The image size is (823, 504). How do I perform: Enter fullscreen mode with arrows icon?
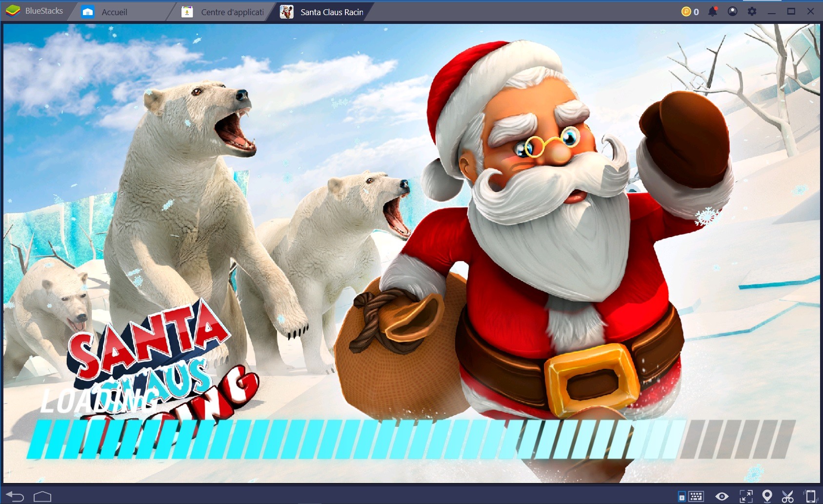pos(746,497)
